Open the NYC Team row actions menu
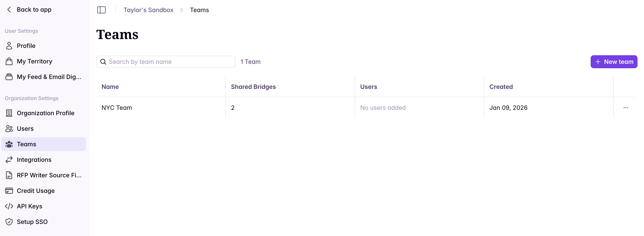The height and width of the screenshot is (236, 644). [x=626, y=108]
